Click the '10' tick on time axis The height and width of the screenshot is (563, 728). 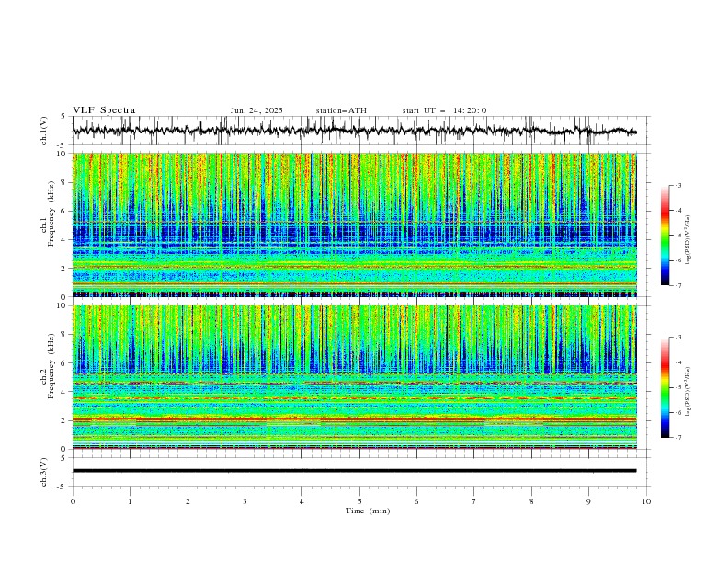pos(646,501)
